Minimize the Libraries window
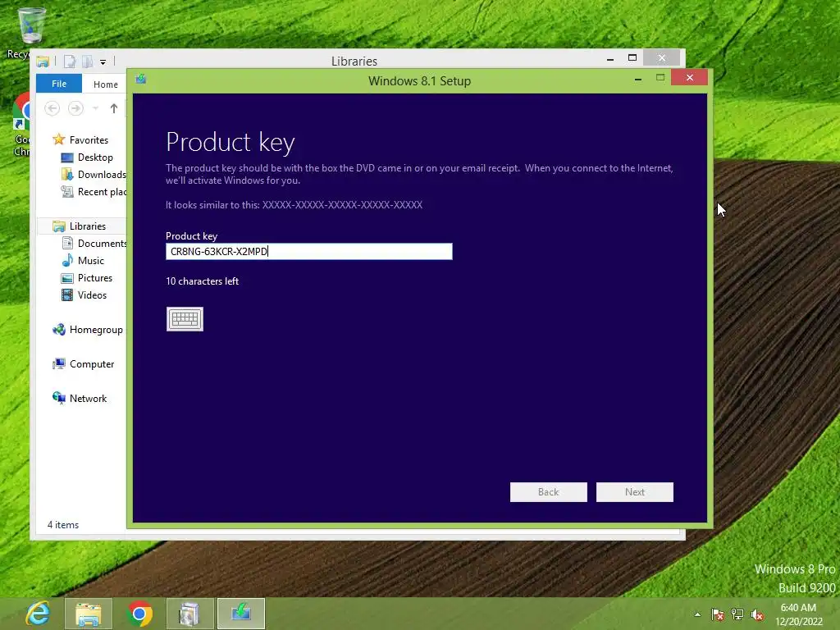This screenshot has width=840, height=630. coord(610,58)
